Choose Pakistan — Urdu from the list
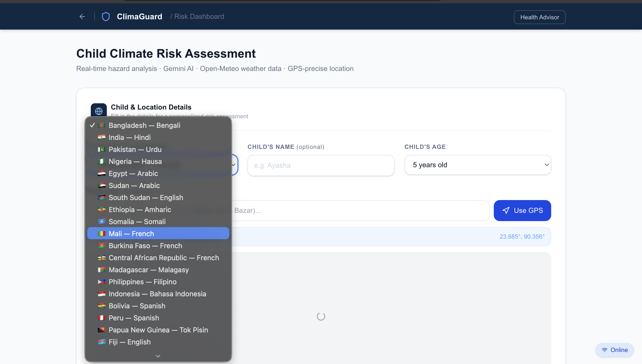 click(x=158, y=149)
